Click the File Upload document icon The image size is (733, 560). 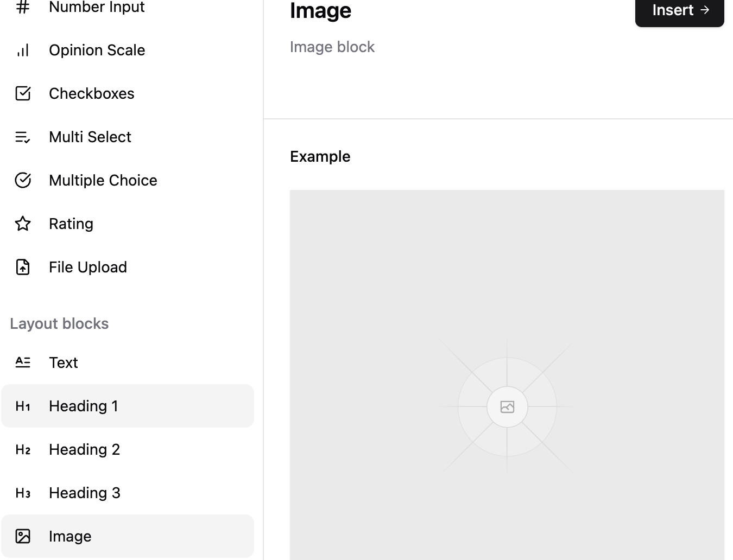tap(23, 267)
